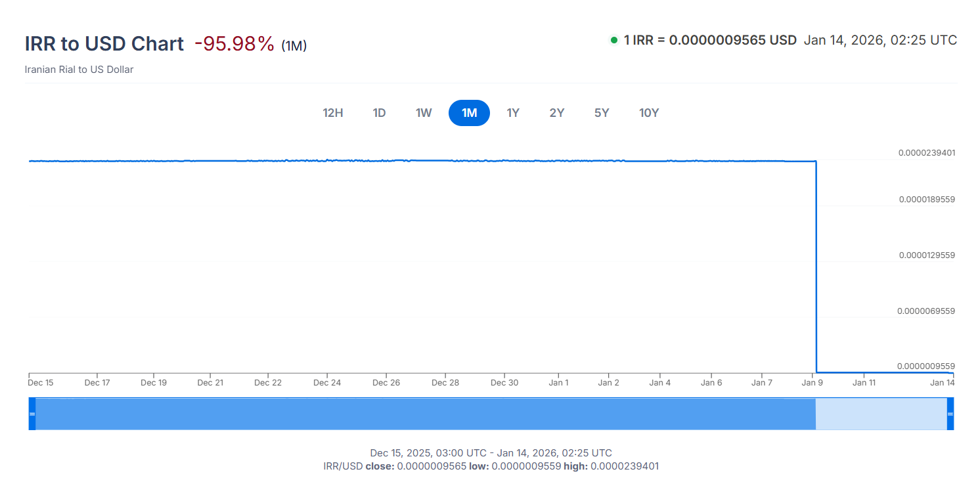Click the active 1M range button
Screen dimensions: 980x484
click(x=469, y=113)
